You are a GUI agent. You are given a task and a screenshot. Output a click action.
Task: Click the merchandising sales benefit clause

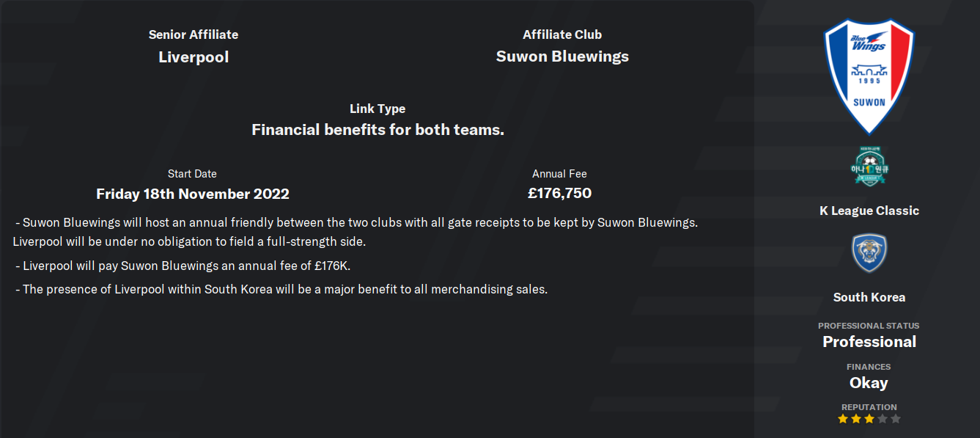click(x=281, y=289)
